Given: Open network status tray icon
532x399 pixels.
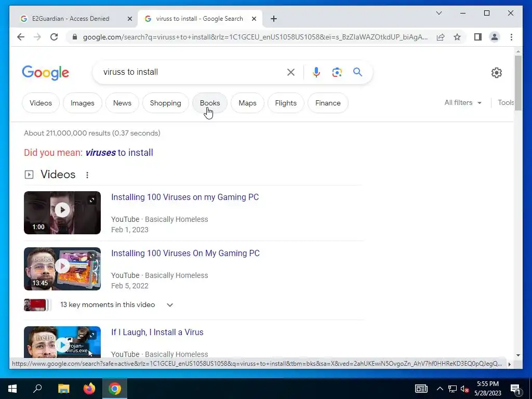Looking at the screenshot, I should [x=453, y=389].
